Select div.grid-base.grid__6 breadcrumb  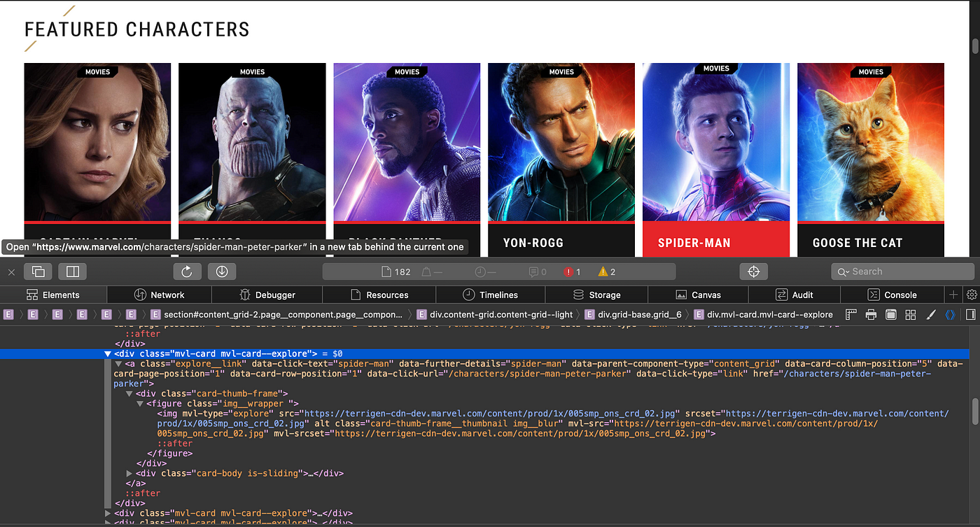click(x=633, y=315)
